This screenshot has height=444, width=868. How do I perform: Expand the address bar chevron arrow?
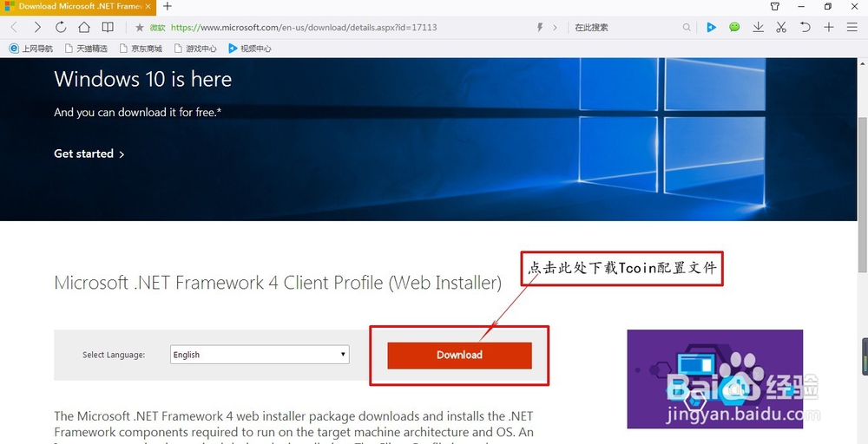(x=555, y=27)
